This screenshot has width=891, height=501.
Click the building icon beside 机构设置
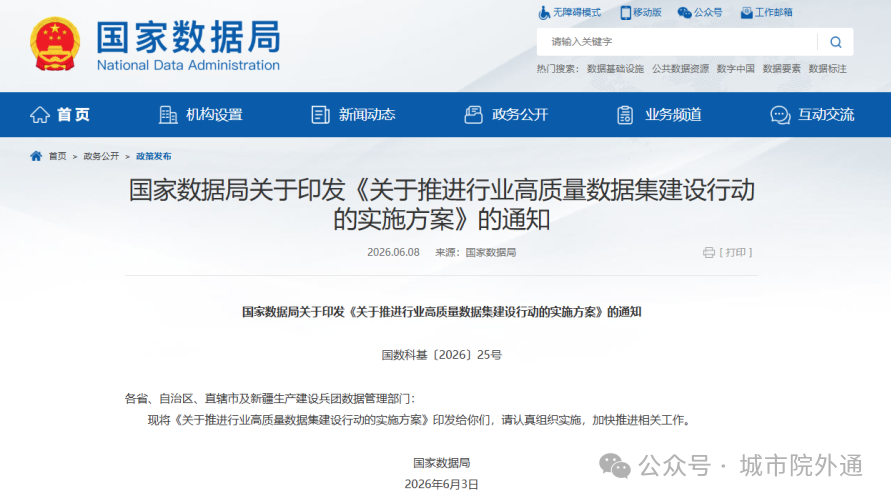tap(168, 115)
